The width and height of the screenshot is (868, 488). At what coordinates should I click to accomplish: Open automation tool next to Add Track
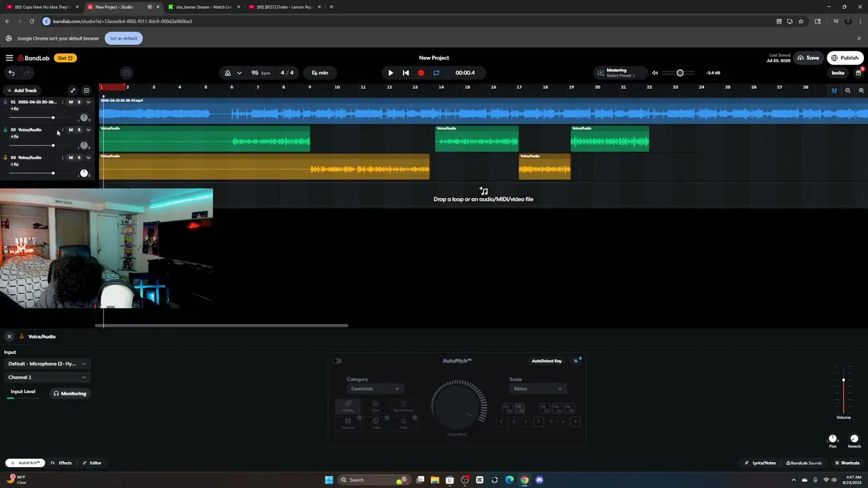pos(73,90)
